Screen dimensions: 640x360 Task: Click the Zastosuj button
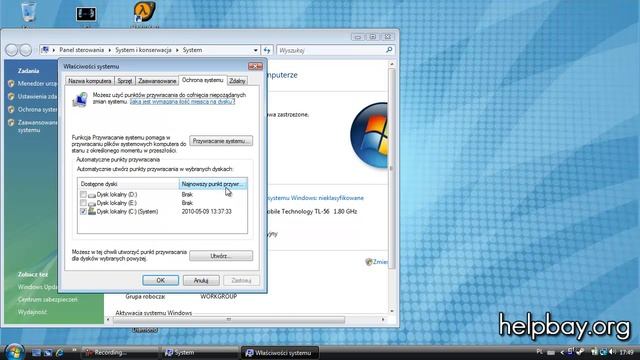(241, 280)
